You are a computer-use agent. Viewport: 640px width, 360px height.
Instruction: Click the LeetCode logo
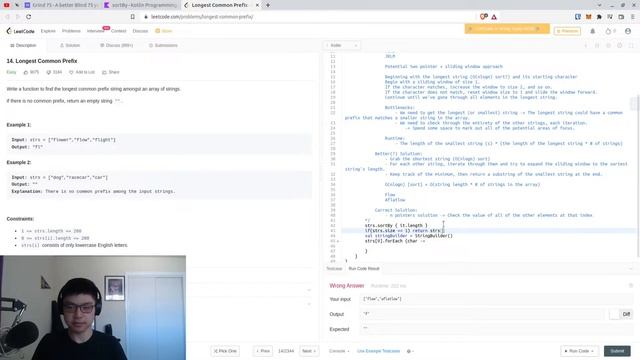(x=20, y=31)
